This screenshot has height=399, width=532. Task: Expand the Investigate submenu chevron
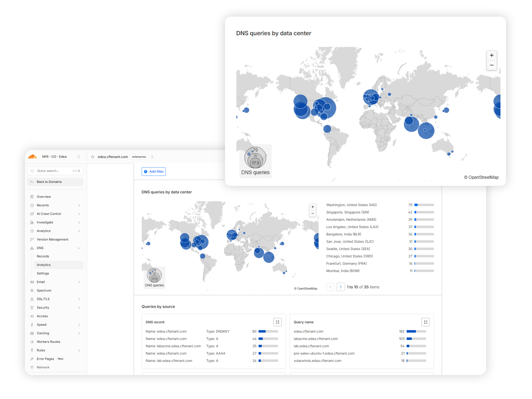click(x=79, y=222)
